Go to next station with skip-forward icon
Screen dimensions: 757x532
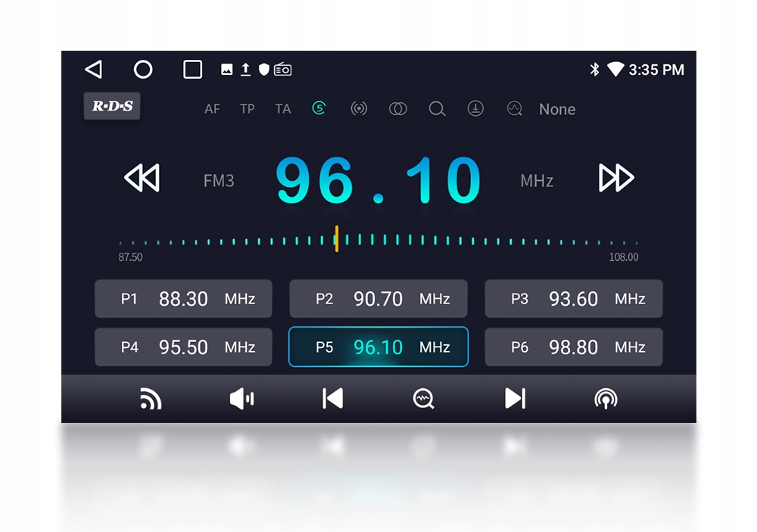pos(515,399)
